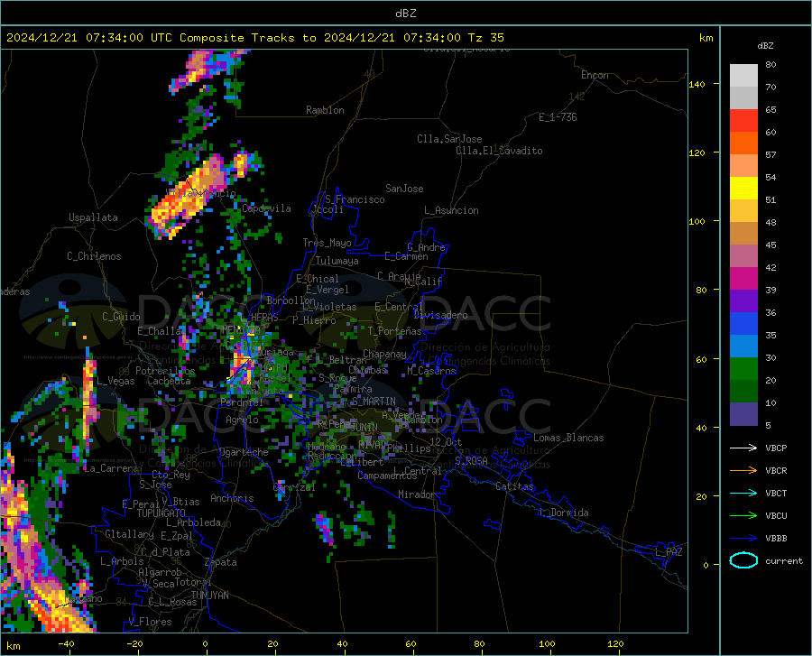Click the blue VBBB arrow symbol

(743, 539)
